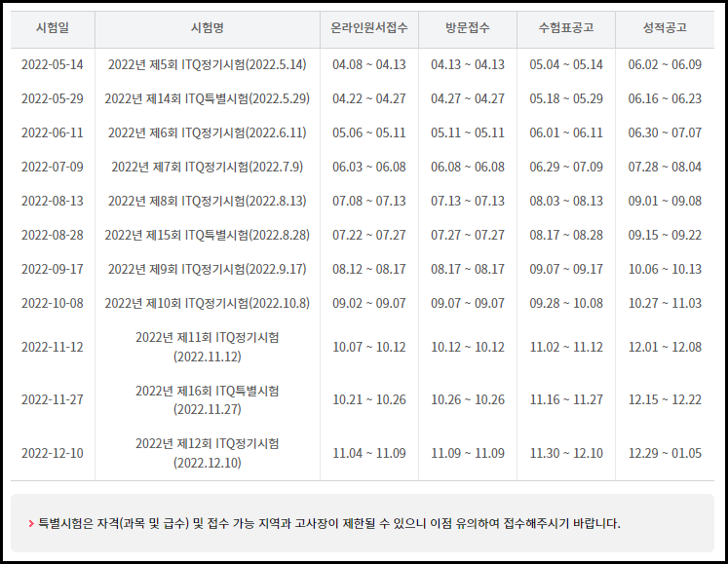Click visit registration 07.27 ~ 07.27

point(468,235)
